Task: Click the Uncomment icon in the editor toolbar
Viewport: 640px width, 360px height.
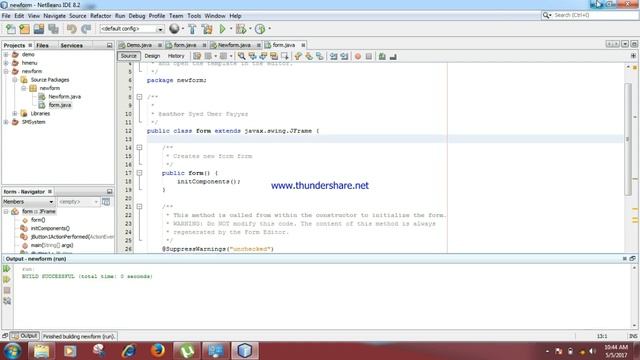Action: coord(393,56)
